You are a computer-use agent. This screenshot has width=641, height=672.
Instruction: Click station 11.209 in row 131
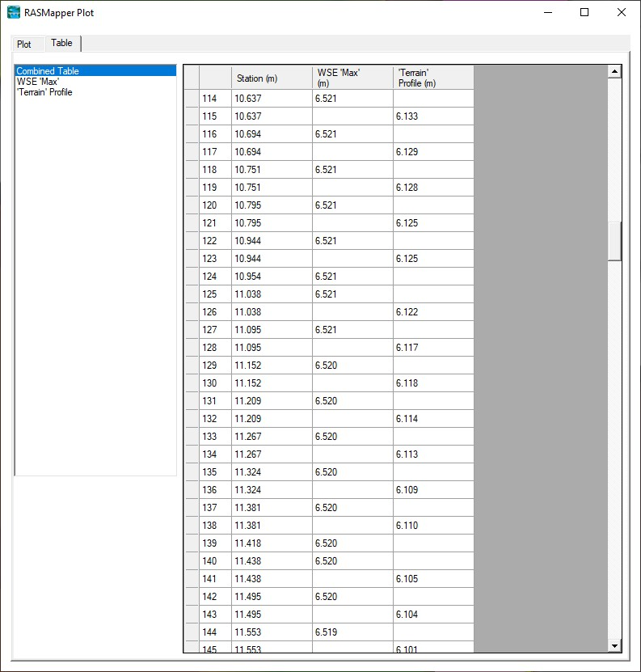coord(272,401)
